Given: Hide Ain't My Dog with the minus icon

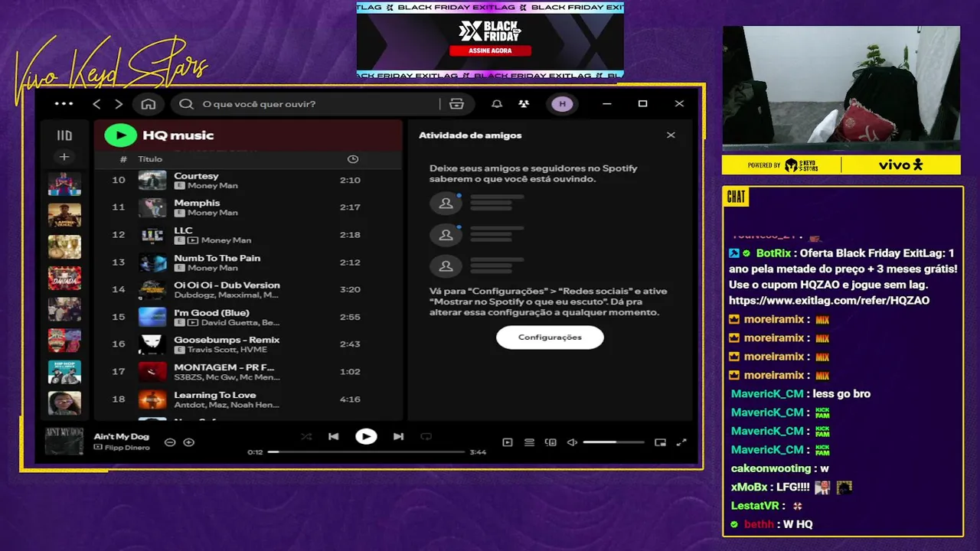Looking at the screenshot, I should (x=170, y=442).
